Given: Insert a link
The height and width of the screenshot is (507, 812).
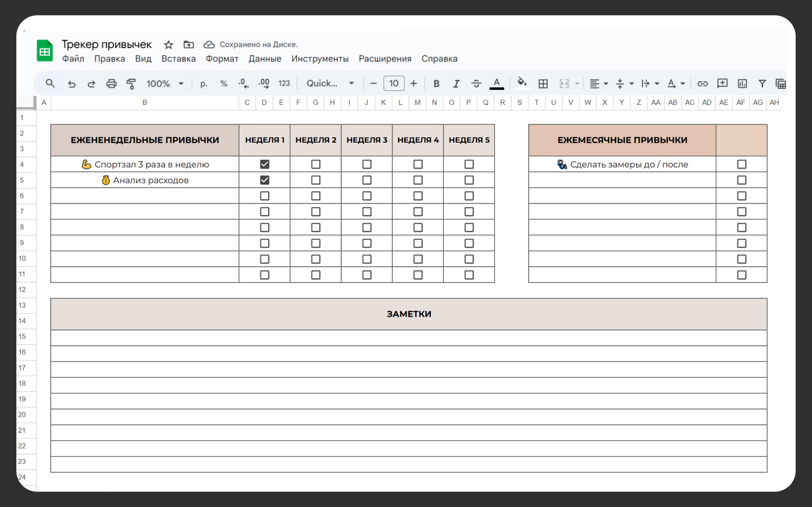Looking at the screenshot, I should 702,83.
